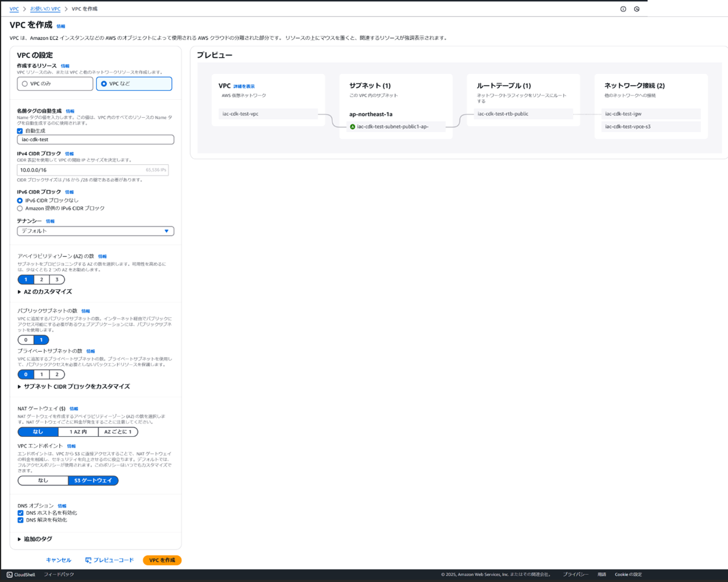The width and height of the screenshot is (728, 582).
Task: Open プライバシー footer link
Action: click(576, 575)
